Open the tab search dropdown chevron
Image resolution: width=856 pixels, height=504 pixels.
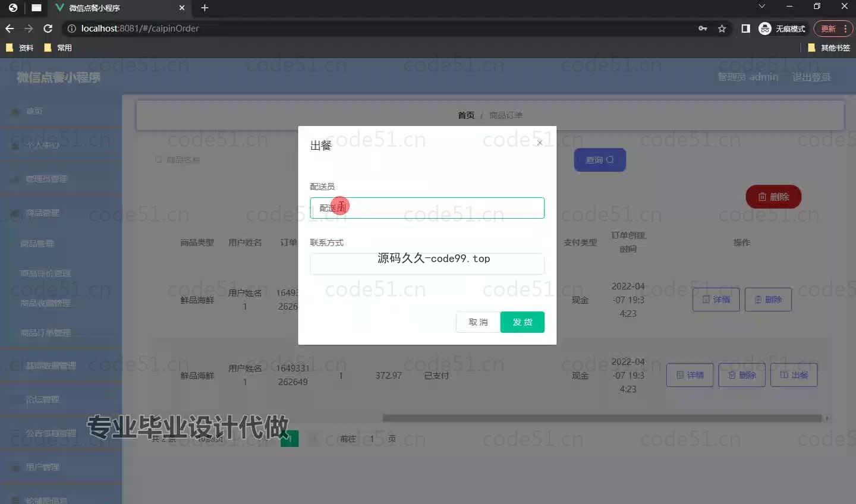point(762,7)
